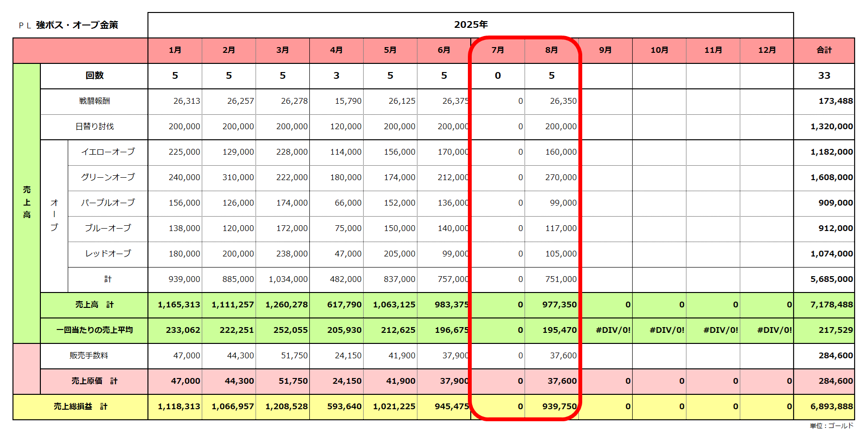Select the 2025年 title cell

click(470, 24)
